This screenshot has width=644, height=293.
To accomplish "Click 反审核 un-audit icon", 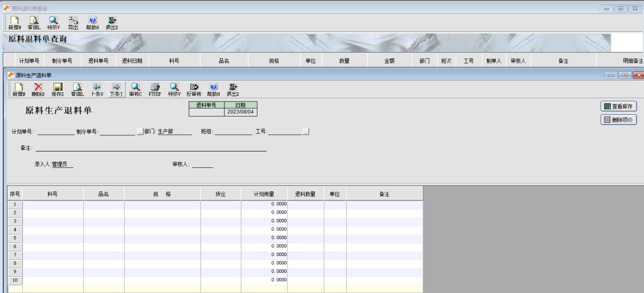I will coord(194,90).
